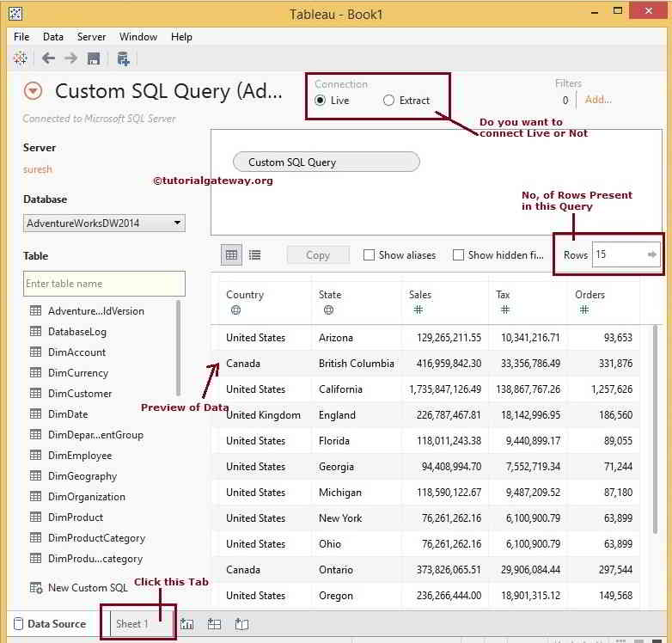Click the Copy button
This screenshot has width=672, height=643.
(318, 255)
